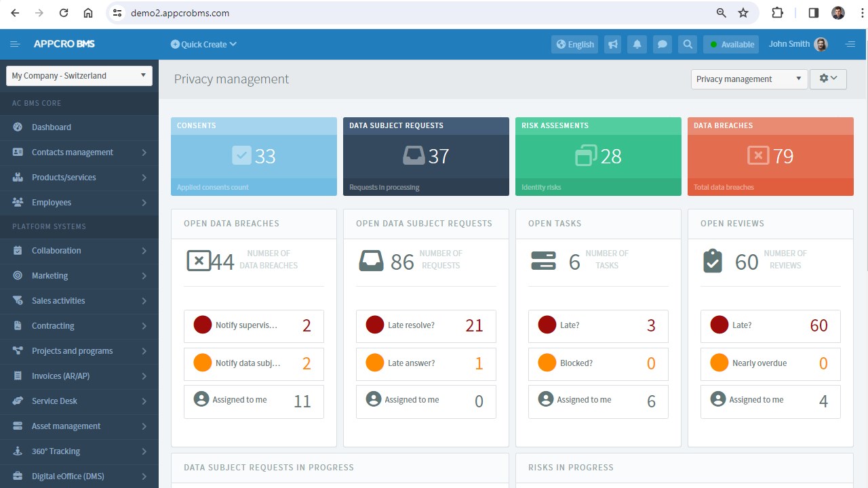
Task: Open the announcements megaphone icon
Action: [x=613, y=44]
